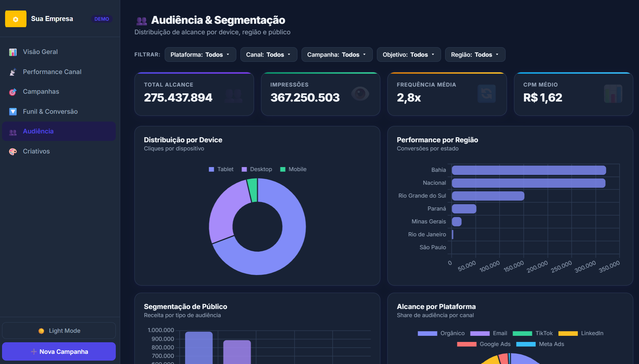Open the Criativos page

59,151
